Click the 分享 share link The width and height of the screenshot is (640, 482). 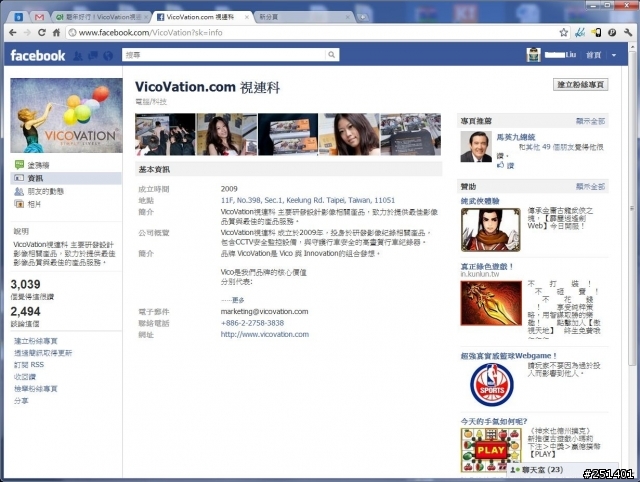[x=21, y=401]
